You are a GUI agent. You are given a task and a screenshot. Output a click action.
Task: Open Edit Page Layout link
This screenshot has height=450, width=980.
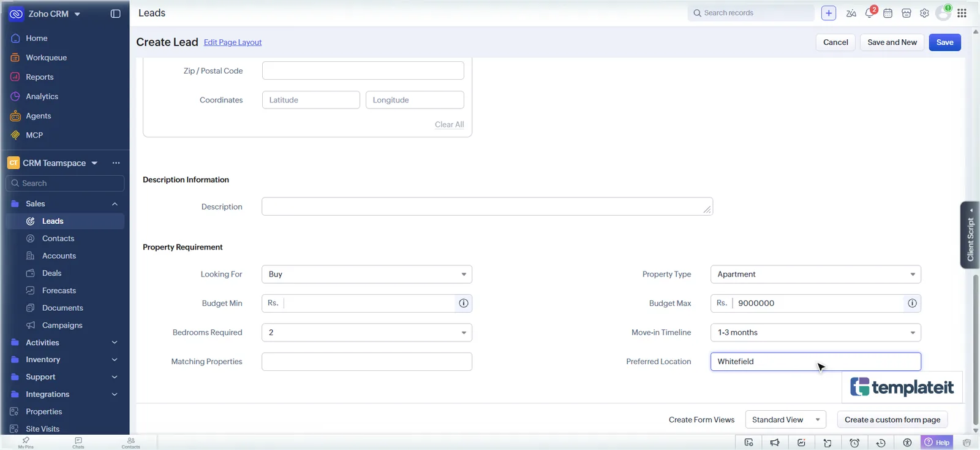[x=233, y=42]
